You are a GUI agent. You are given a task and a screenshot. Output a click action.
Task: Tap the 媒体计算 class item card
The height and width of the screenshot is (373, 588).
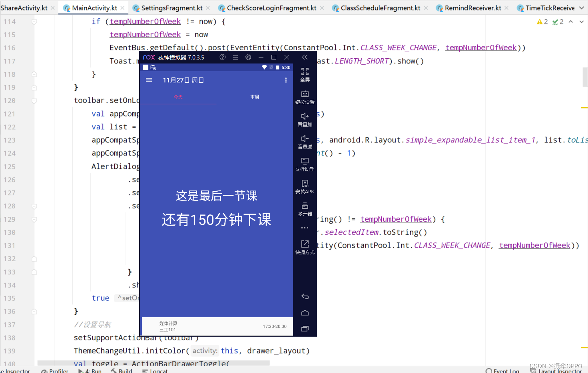[x=217, y=326]
